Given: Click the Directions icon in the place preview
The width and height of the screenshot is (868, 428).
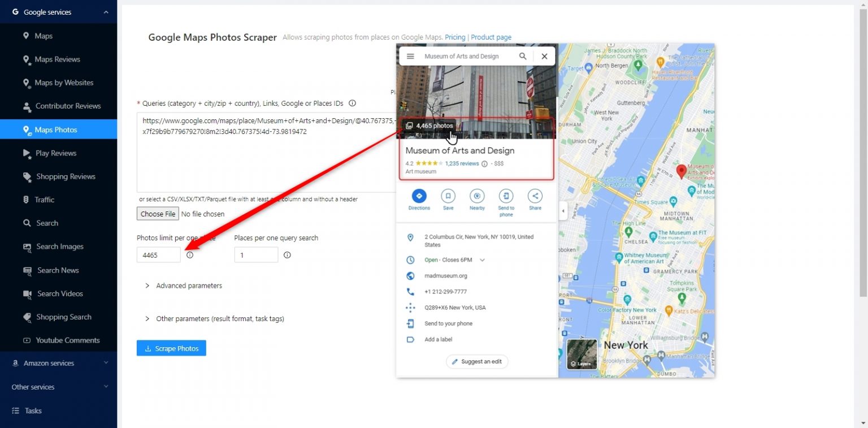Looking at the screenshot, I should [x=419, y=197].
